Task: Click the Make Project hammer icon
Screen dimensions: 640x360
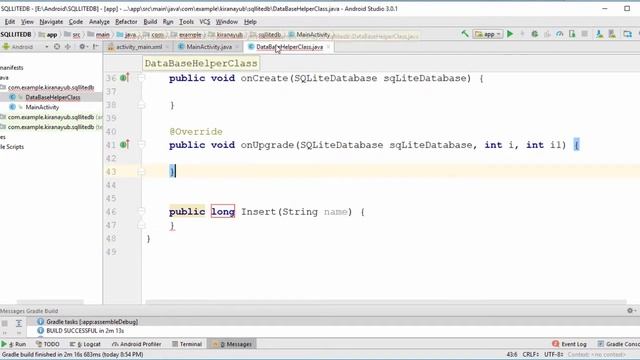Action: [464, 34]
